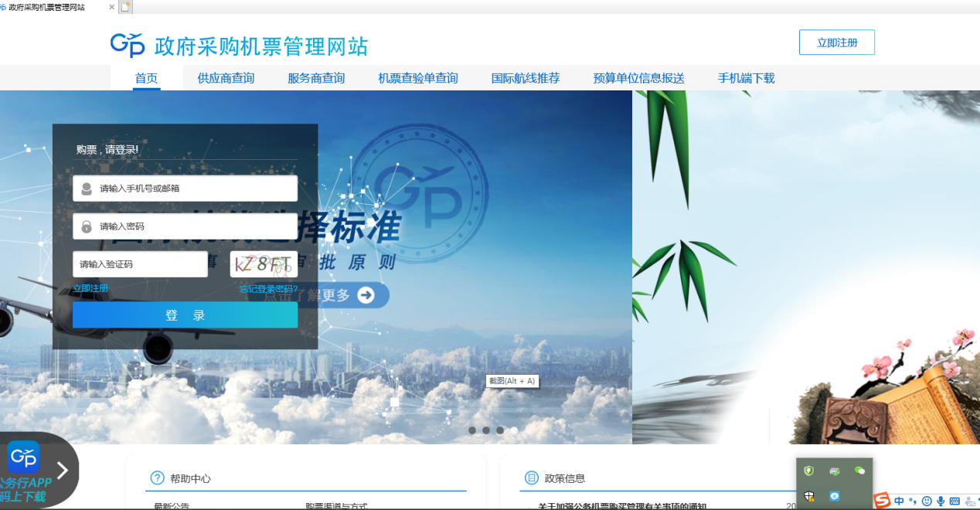This screenshot has height=510, width=980.
Task: Click the Windows Defender shield tray icon
Action: click(809, 496)
